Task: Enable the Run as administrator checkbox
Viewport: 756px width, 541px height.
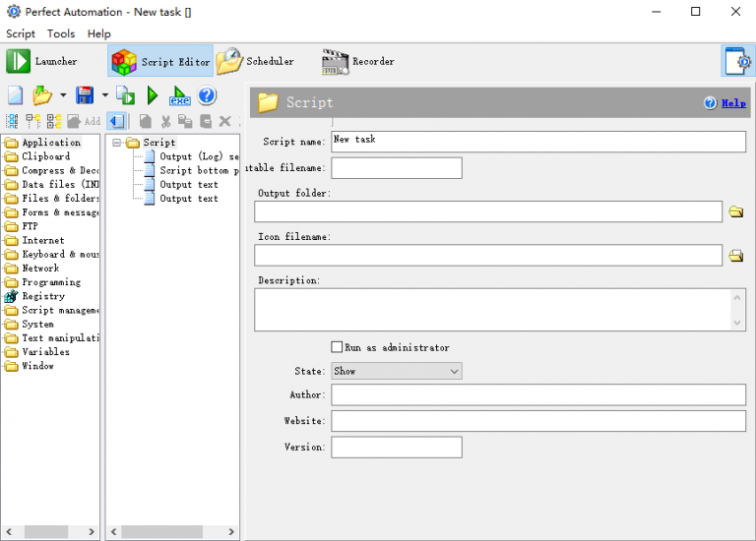Action: 337,347
